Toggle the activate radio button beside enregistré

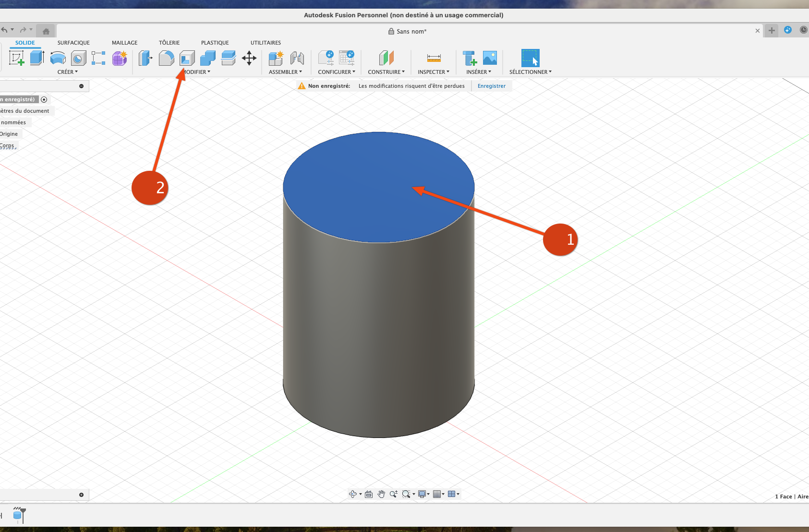pos(44,100)
